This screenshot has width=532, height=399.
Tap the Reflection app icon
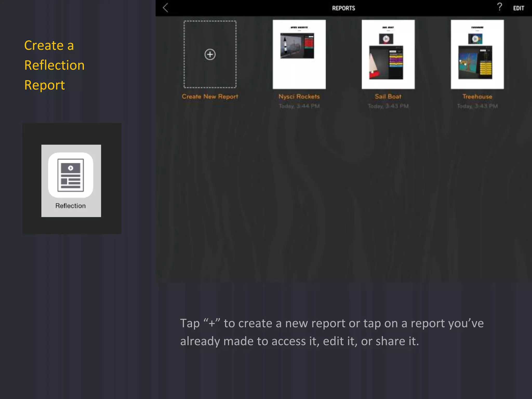pos(71,175)
